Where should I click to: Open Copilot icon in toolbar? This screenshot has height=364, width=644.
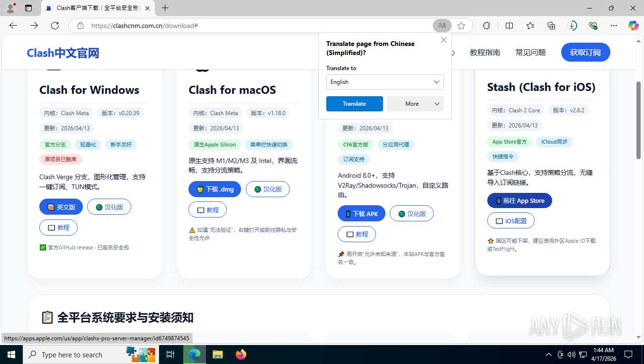click(633, 26)
